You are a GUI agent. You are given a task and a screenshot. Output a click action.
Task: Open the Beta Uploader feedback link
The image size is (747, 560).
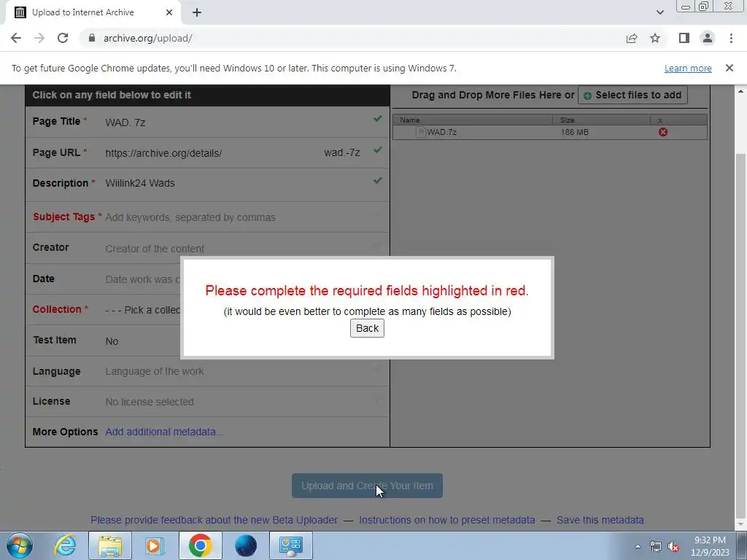click(x=214, y=520)
